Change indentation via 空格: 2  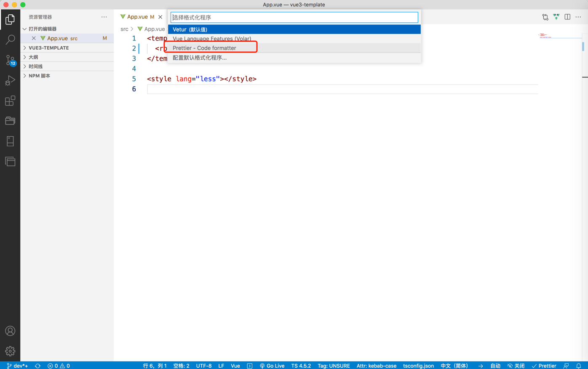click(x=181, y=366)
